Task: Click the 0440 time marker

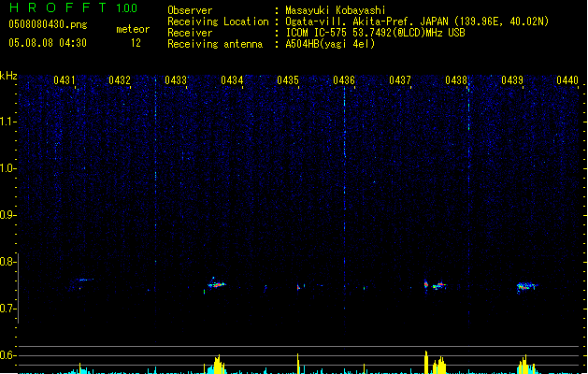Action: (x=567, y=80)
